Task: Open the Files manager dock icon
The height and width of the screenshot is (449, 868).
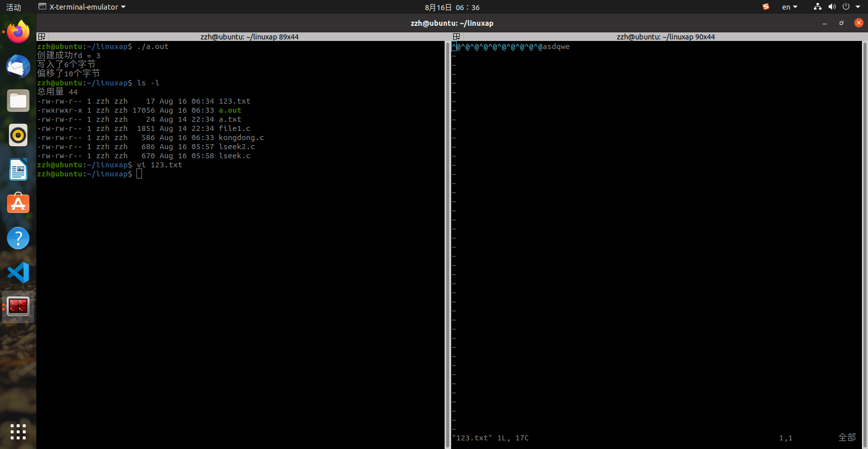Action: (18, 101)
